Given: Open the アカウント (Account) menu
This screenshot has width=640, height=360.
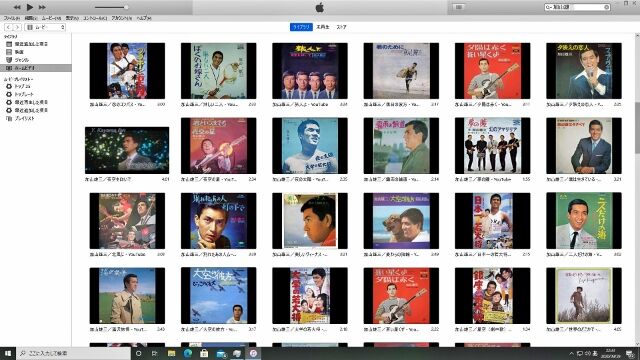Looking at the screenshot, I should click(122, 18).
